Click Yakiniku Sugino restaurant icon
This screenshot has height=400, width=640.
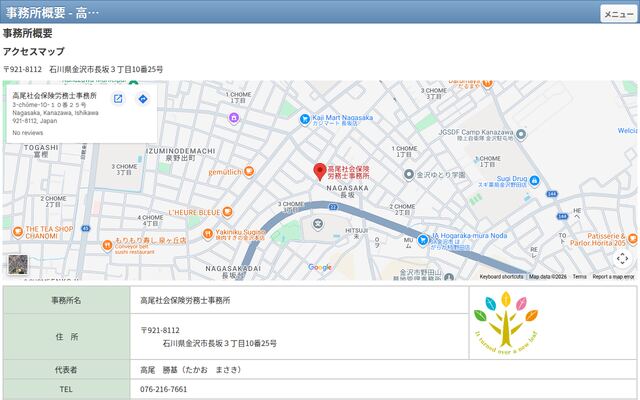pyautogui.click(x=208, y=234)
